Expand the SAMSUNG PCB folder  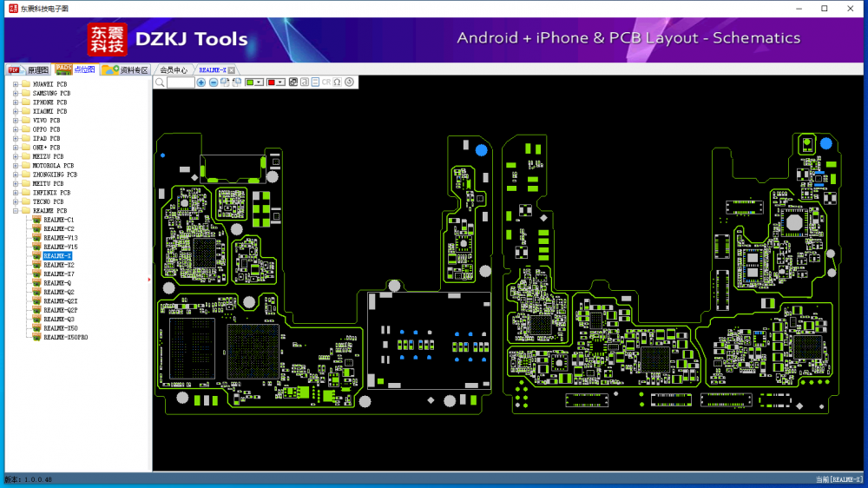pyautogui.click(x=16, y=93)
